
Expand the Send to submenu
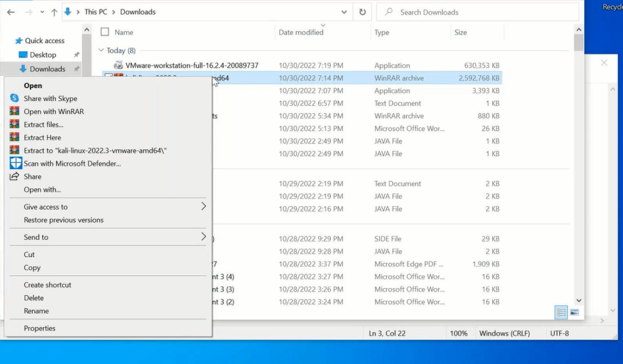click(x=203, y=236)
